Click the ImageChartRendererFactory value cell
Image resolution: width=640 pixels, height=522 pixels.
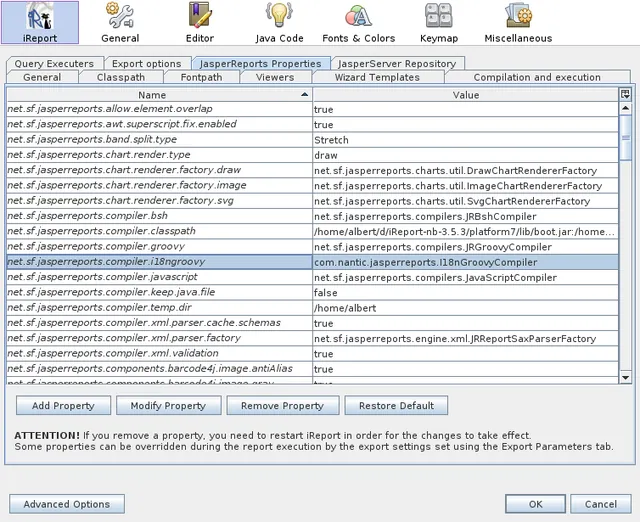(466, 185)
